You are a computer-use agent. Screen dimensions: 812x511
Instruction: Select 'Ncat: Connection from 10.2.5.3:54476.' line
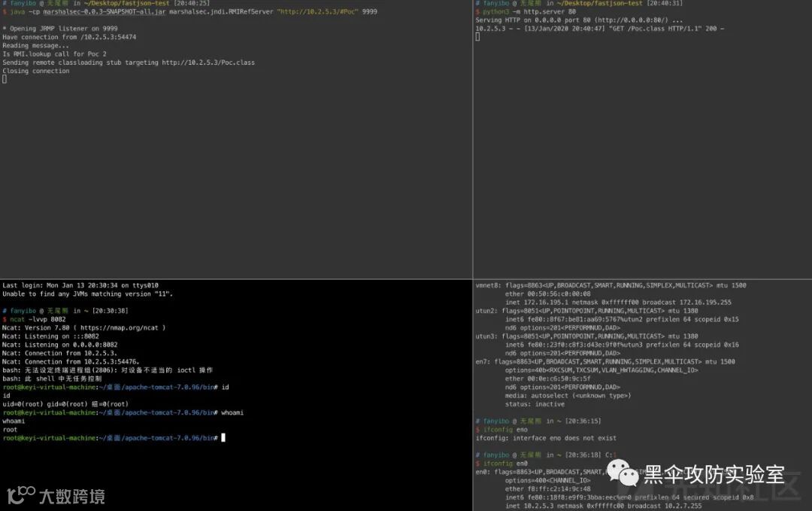coord(71,362)
